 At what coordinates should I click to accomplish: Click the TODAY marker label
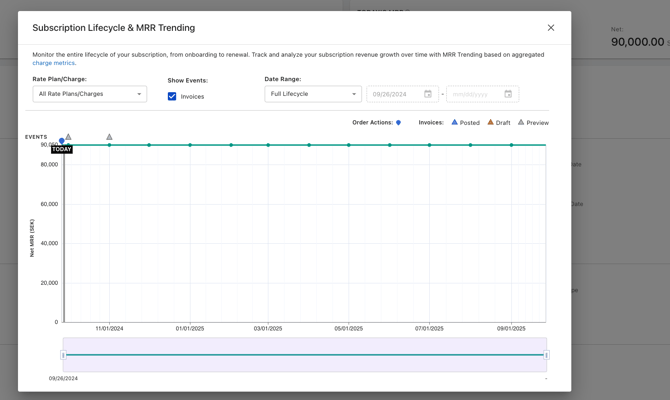(62, 150)
